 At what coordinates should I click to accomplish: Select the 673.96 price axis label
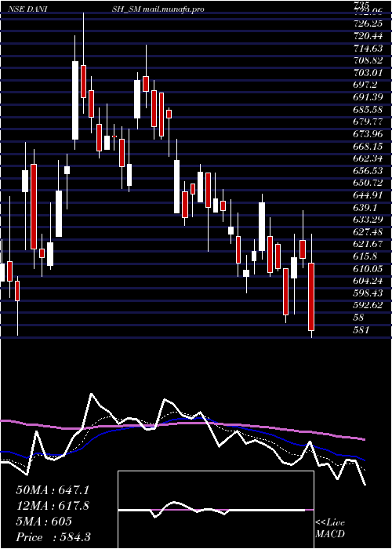(369, 133)
